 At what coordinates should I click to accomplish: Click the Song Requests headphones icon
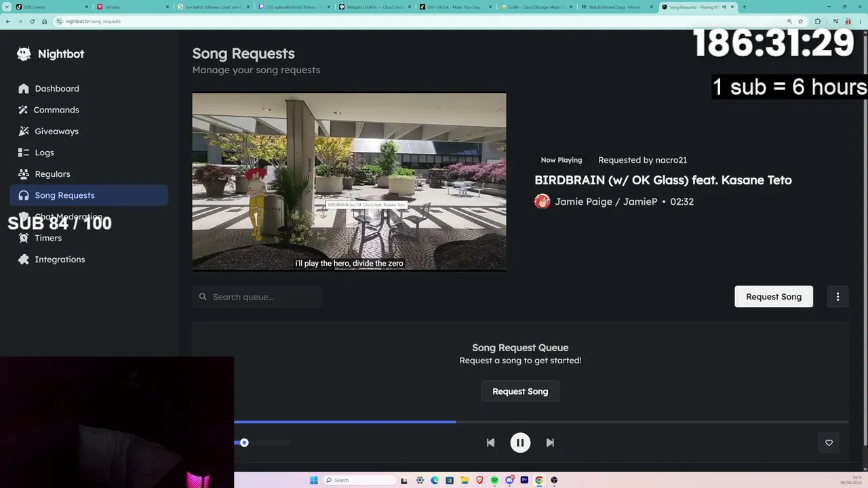point(24,195)
